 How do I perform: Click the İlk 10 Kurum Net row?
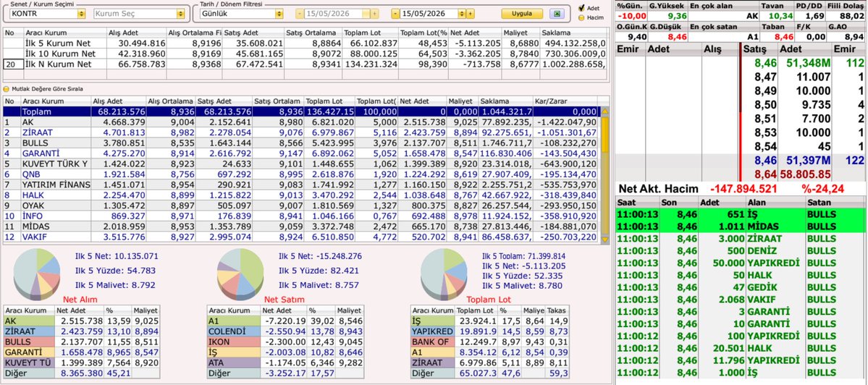point(305,54)
